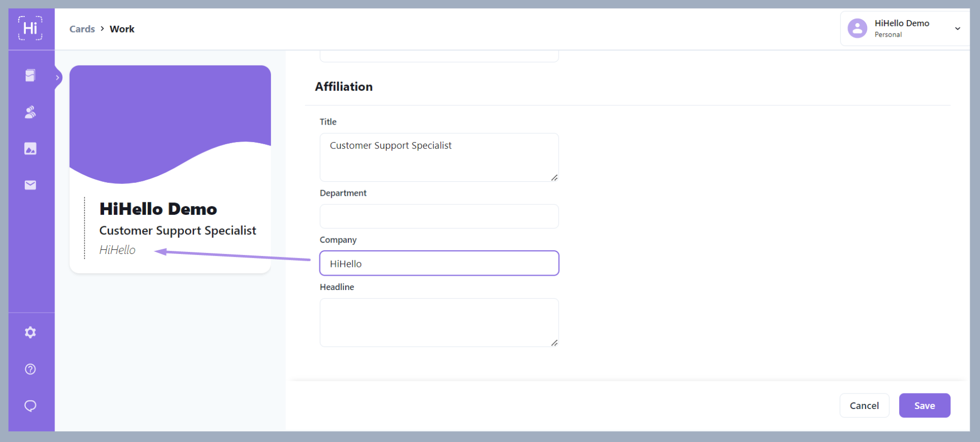Expand the sidebar with the arrow tab
Viewport: 980px width, 442px height.
58,78
